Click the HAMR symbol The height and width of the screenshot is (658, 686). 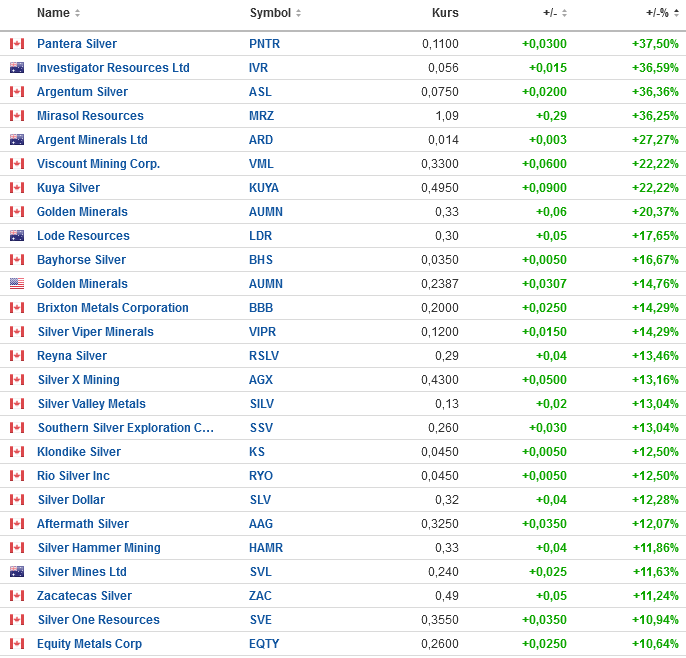[266, 548]
